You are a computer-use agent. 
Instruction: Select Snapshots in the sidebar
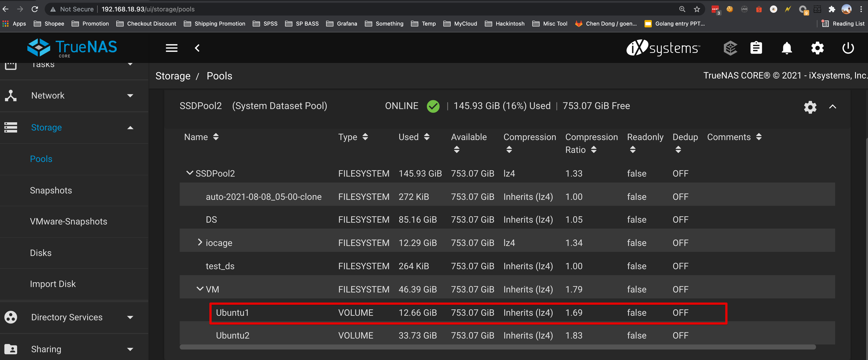51,190
